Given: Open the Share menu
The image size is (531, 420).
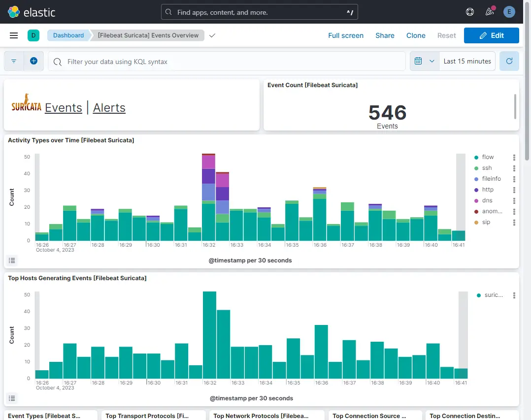Looking at the screenshot, I should coord(385,35).
